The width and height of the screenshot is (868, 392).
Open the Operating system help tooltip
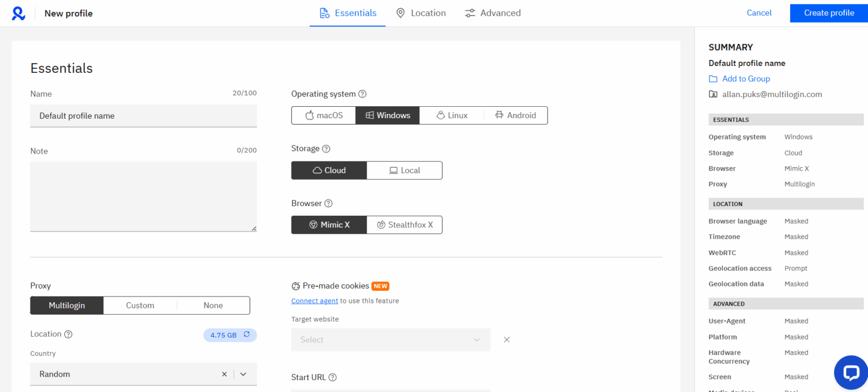(x=362, y=94)
